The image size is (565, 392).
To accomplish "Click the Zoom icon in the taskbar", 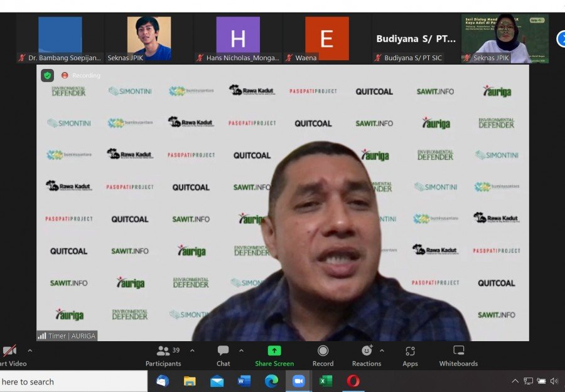I will pos(298,381).
